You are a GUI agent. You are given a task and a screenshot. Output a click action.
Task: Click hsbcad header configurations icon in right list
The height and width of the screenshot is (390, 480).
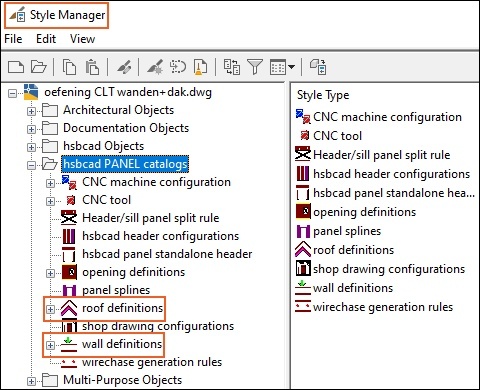pyautogui.click(x=303, y=174)
